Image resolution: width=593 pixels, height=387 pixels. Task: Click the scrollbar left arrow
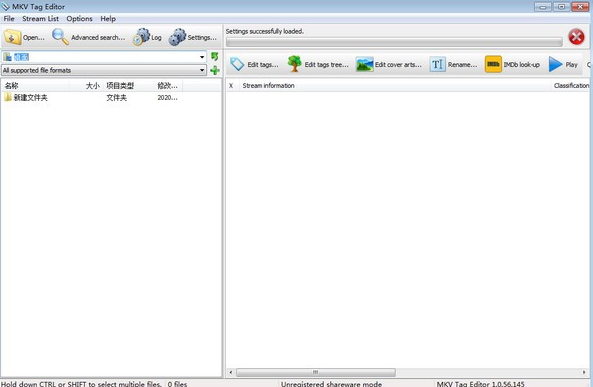pos(231,373)
